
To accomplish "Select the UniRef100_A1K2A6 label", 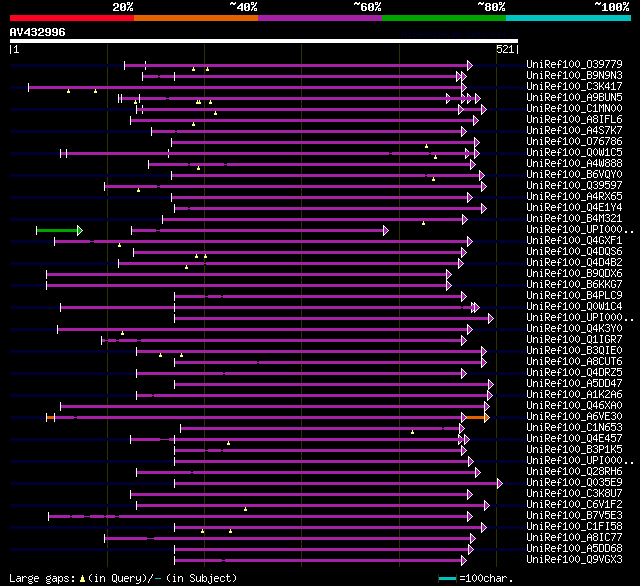I will click(x=574, y=395).
